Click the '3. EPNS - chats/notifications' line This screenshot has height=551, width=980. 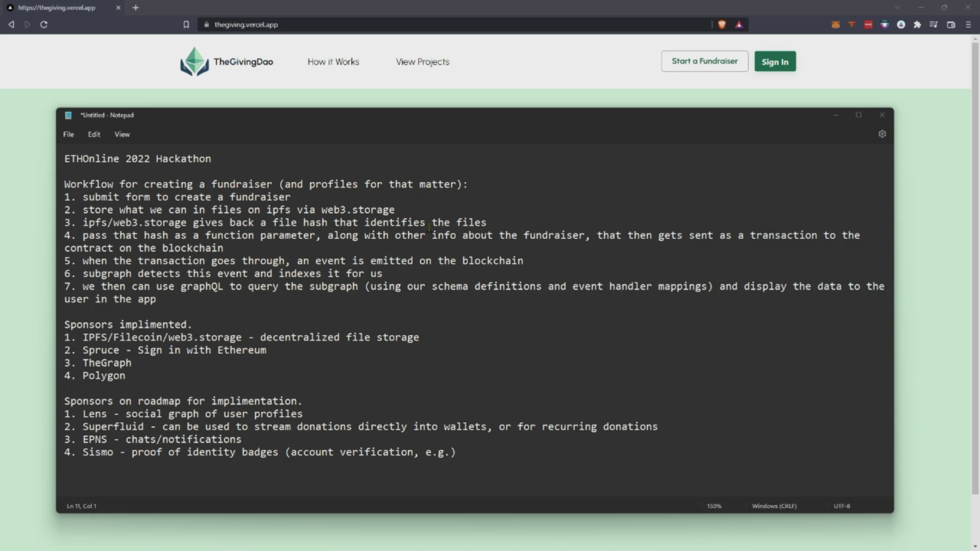[x=153, y=439]
